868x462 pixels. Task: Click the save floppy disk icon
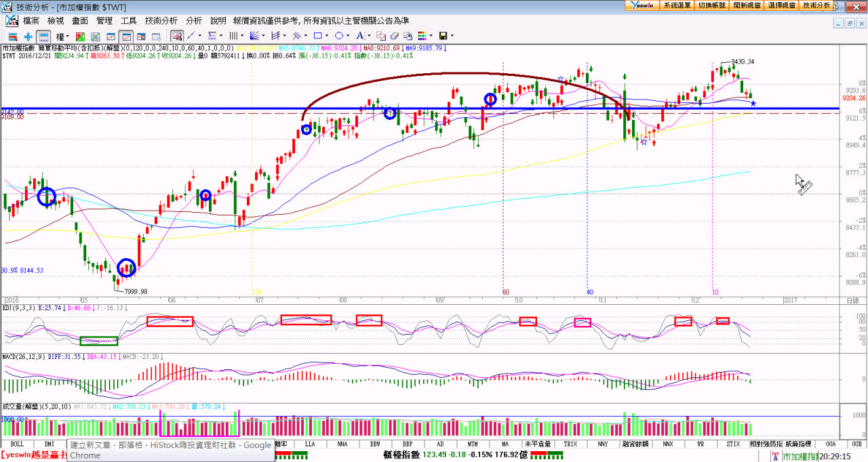[443, 36]
